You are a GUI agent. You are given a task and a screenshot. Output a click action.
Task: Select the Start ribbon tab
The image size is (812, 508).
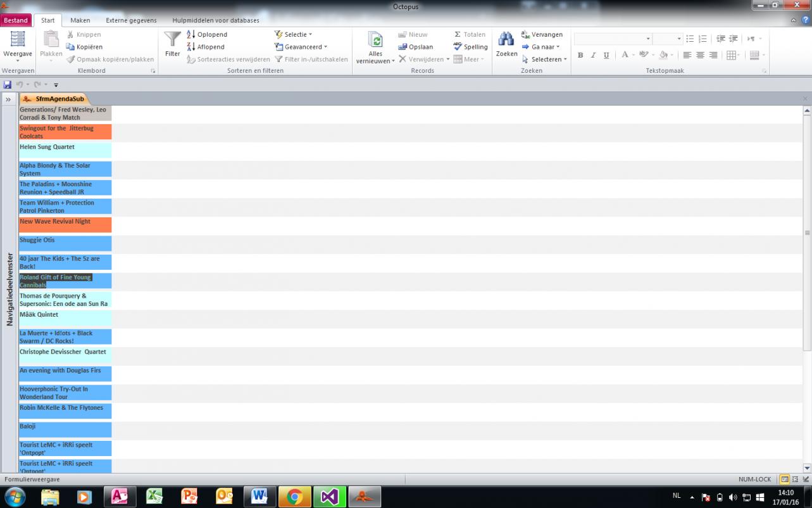click(48, 20)
